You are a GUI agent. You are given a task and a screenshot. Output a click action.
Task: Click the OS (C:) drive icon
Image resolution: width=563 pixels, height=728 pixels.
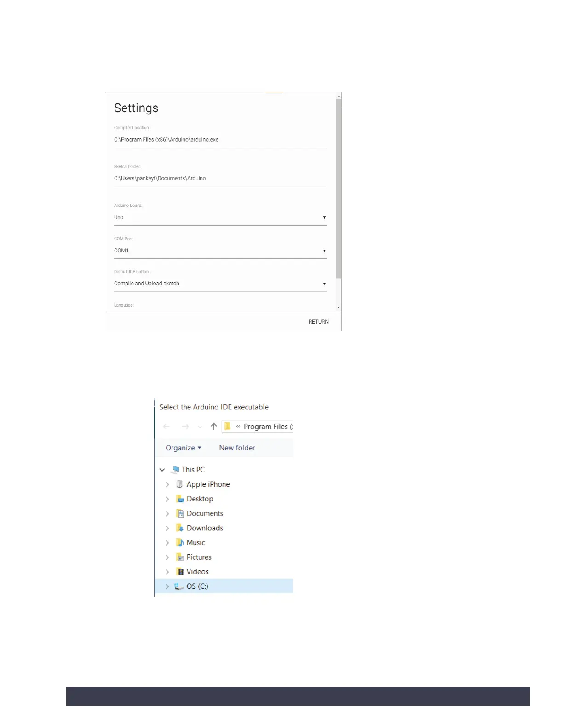(x=179, y=586)
